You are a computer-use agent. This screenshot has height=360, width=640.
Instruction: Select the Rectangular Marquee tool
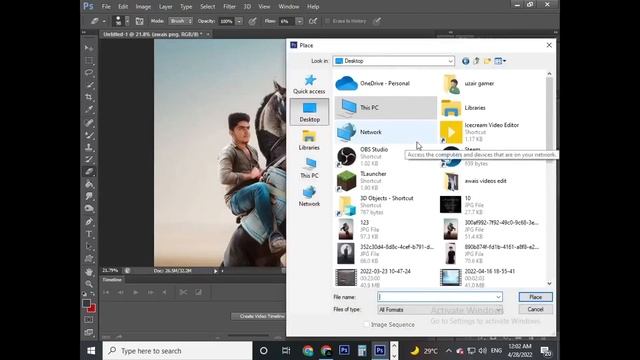89,60
